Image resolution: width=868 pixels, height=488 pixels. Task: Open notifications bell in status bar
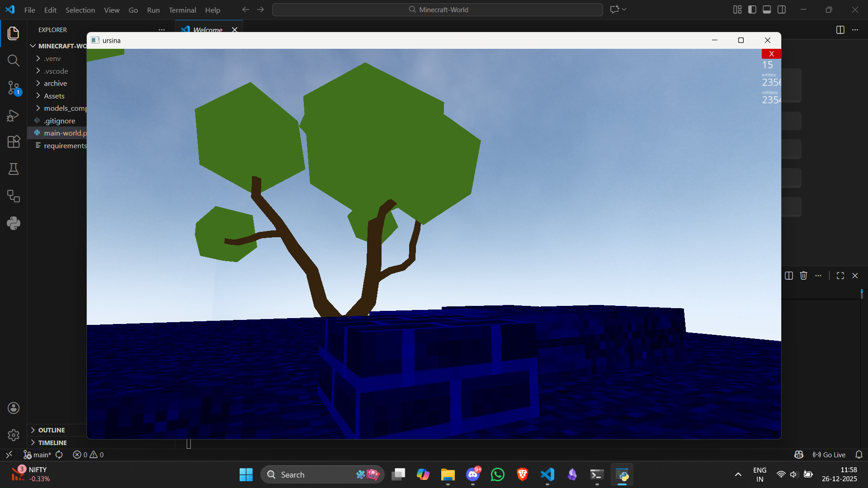click(859, 455)
